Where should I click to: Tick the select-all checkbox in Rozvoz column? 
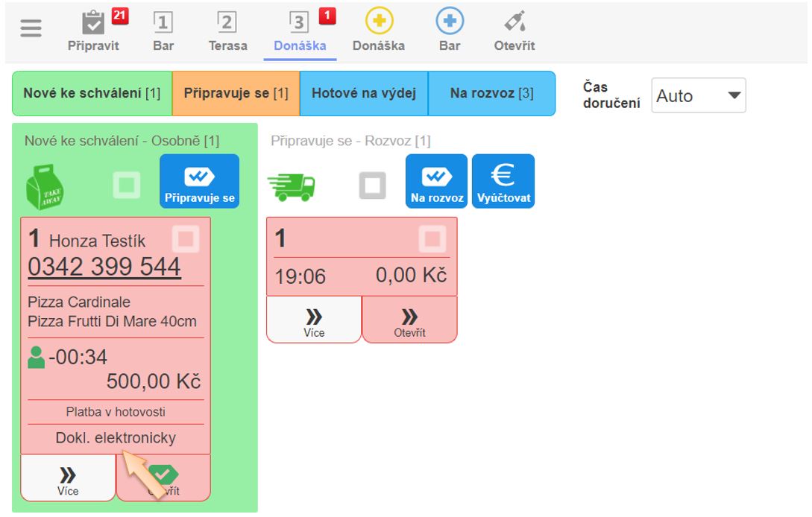click(372, 185)
